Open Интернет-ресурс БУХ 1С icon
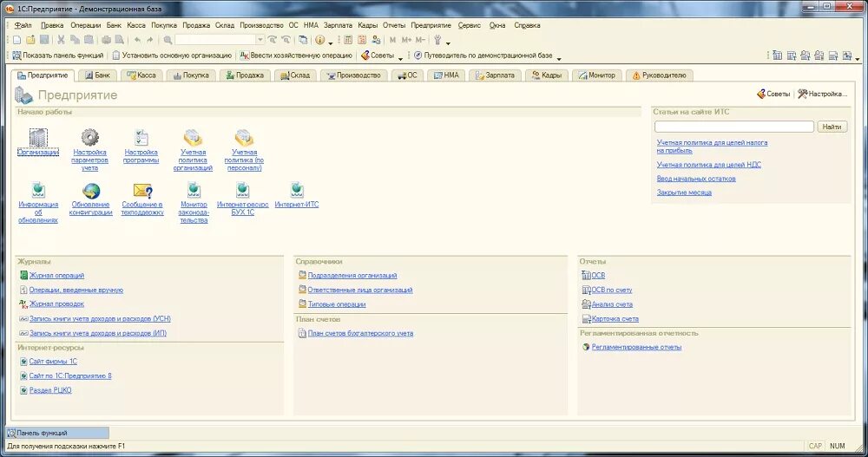Screen dimensions: 868x457 (242, 190)
